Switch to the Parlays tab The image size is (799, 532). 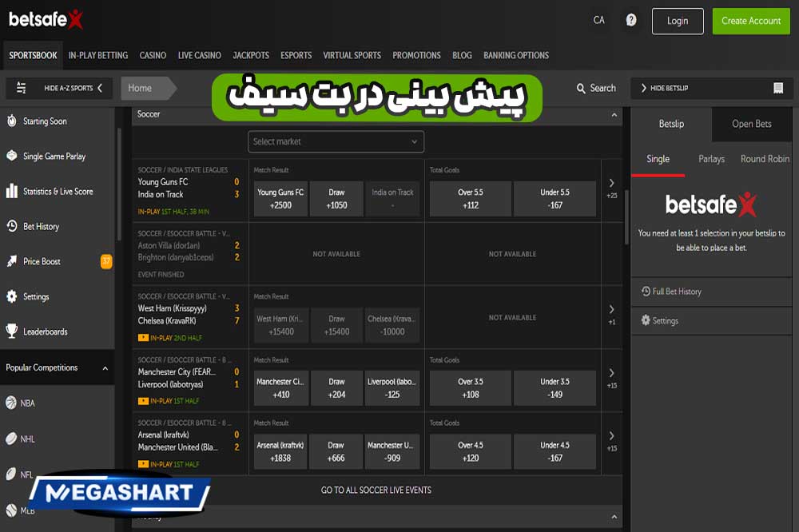tap(711, 159)
